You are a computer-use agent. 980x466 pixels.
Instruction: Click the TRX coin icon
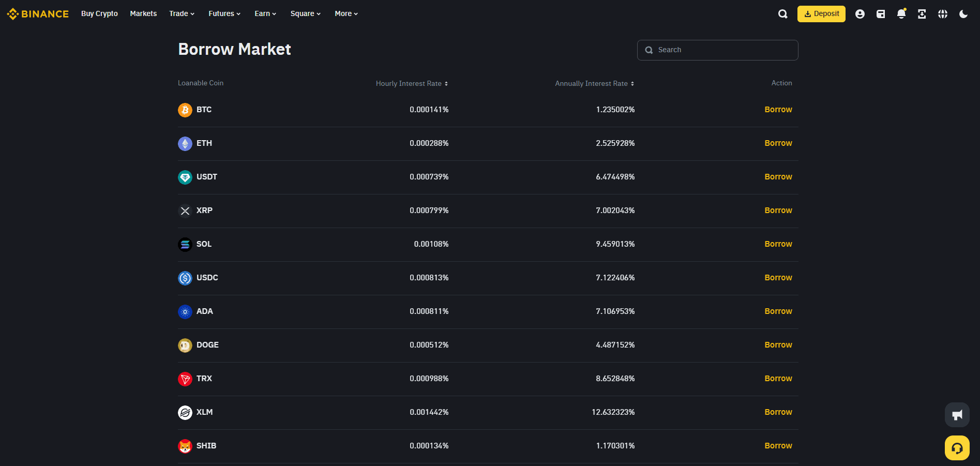pos(185,379)
